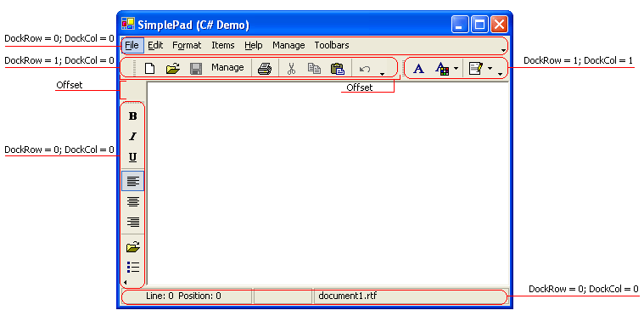Click the Paste clipboard icon
Image resolution: width=644 pixels, height=316 pixels.
point(338,68)
